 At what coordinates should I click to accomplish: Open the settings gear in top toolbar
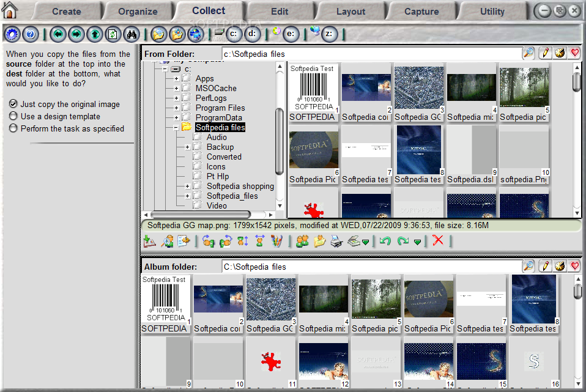[x=12, y=34]
